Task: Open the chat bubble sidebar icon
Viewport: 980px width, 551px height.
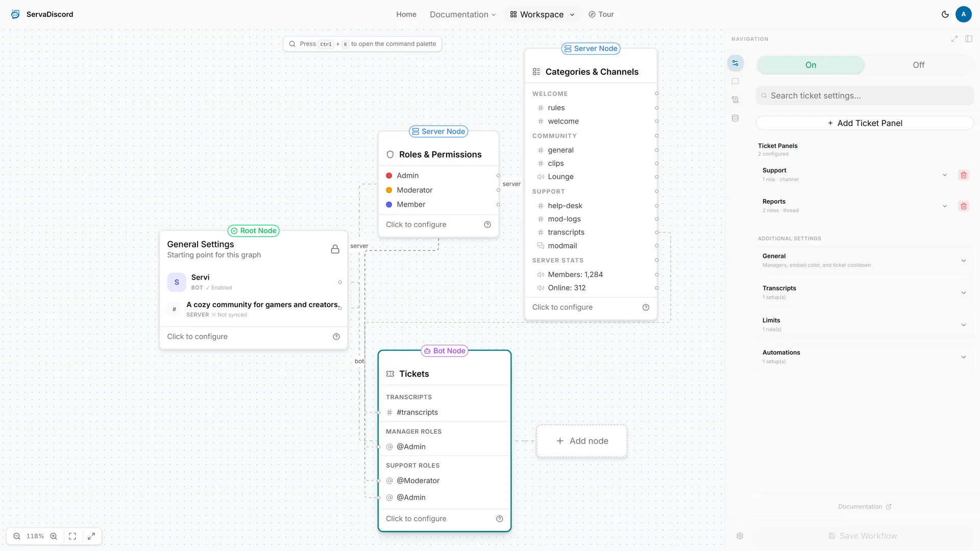Action: [x=736, y=82]
